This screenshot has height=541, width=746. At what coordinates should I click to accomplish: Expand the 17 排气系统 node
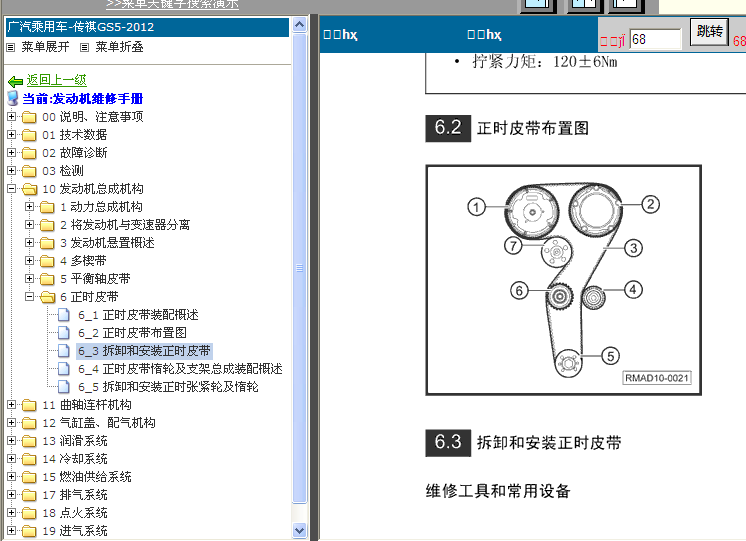click(x=11, y=495)
